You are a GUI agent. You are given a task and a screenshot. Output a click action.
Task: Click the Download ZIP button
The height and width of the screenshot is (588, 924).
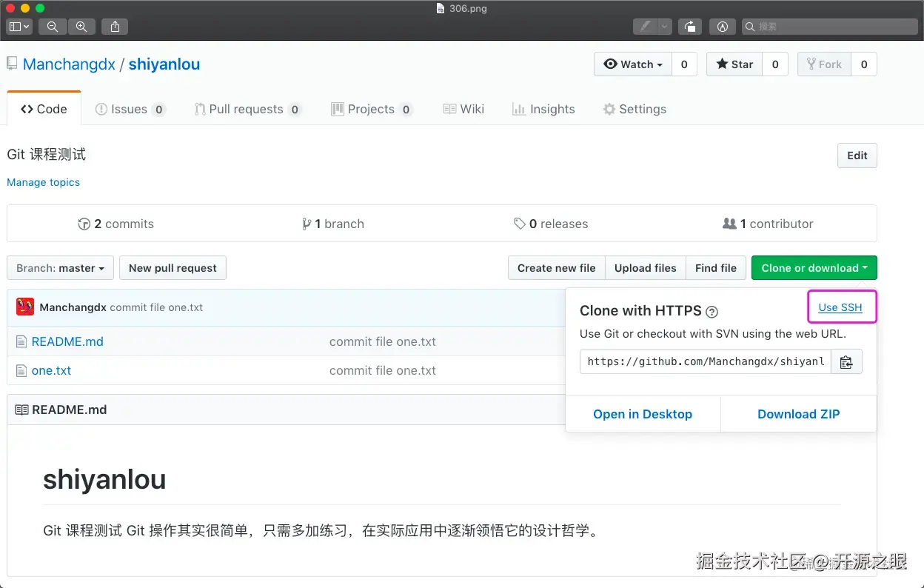799,414
